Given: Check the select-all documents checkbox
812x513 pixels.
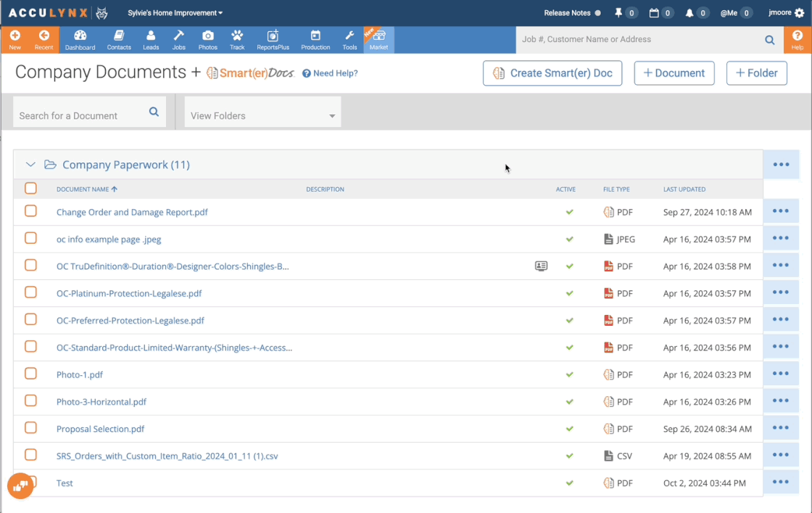Looking at the screenshot, I should 30,188.
